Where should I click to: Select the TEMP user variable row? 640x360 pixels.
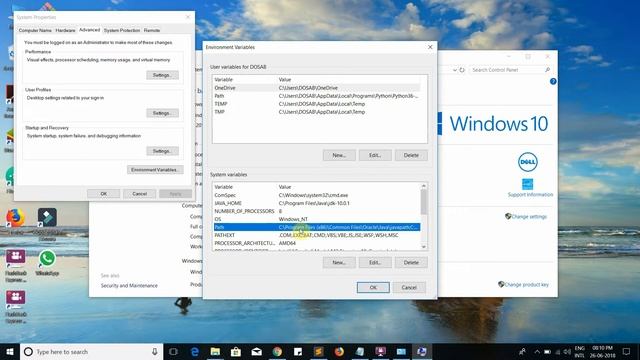point(317,104)
